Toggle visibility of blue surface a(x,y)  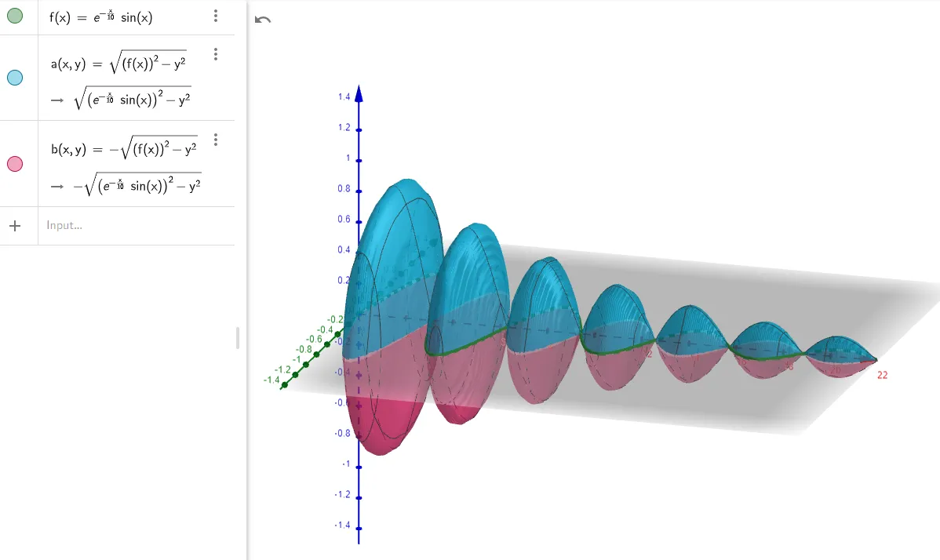click(15, 78)
